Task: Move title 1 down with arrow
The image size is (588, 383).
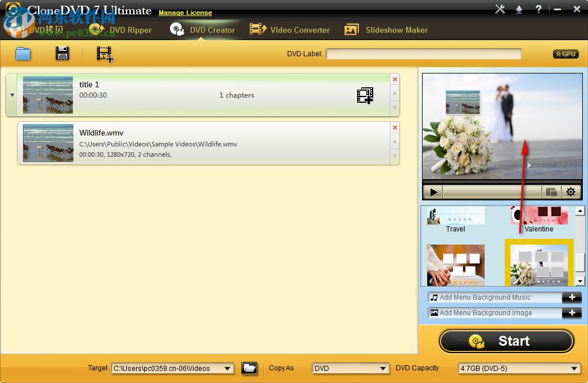Action: tap(395, 107)
